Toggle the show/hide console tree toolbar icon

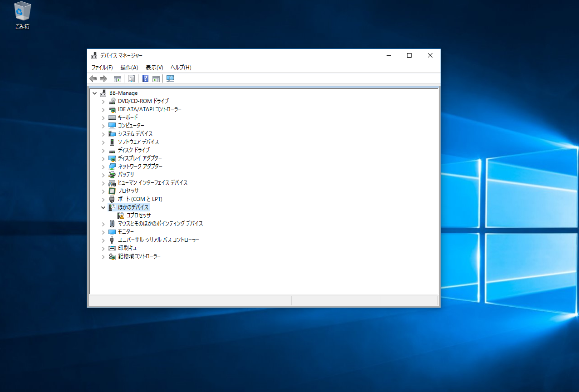118,78
